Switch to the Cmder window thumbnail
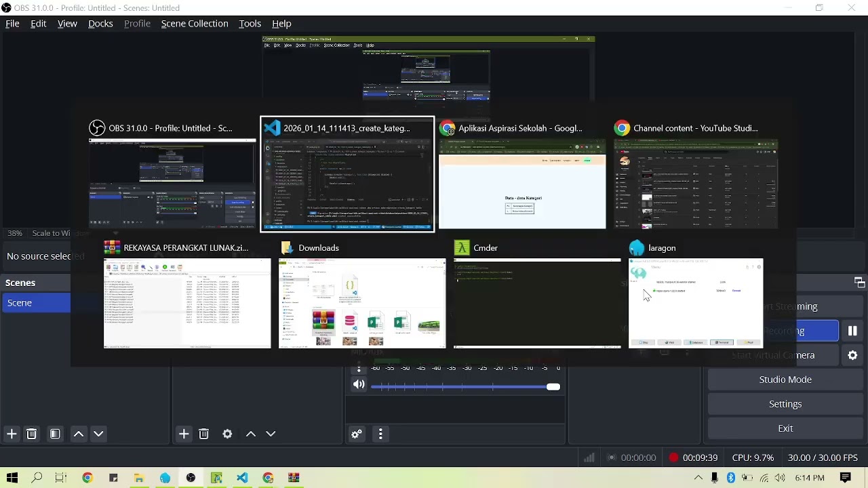868x488 pixels. pyautogui.click(x=537, y=296)
